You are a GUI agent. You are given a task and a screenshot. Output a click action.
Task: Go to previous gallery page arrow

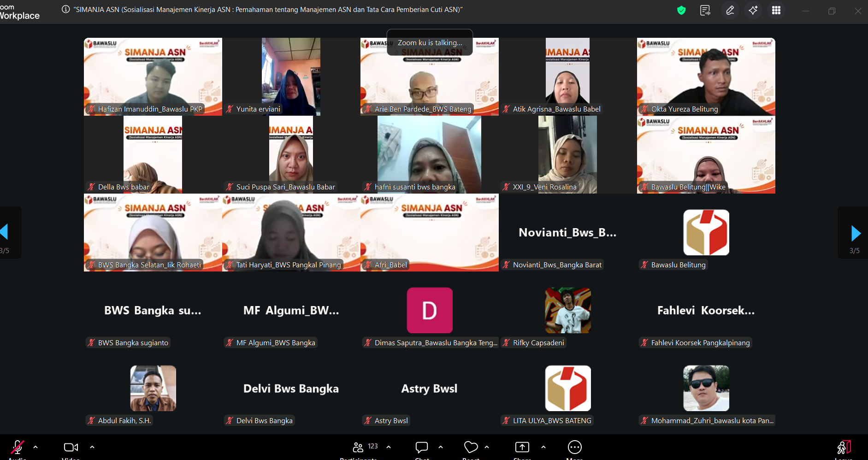tap(4, 232)
